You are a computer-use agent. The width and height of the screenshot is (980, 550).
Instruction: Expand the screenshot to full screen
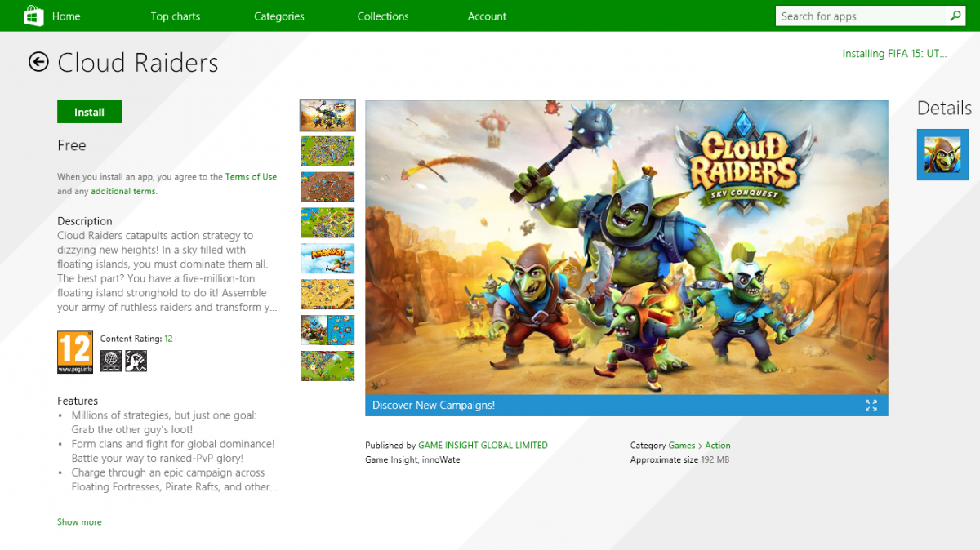tap(871, 406)
